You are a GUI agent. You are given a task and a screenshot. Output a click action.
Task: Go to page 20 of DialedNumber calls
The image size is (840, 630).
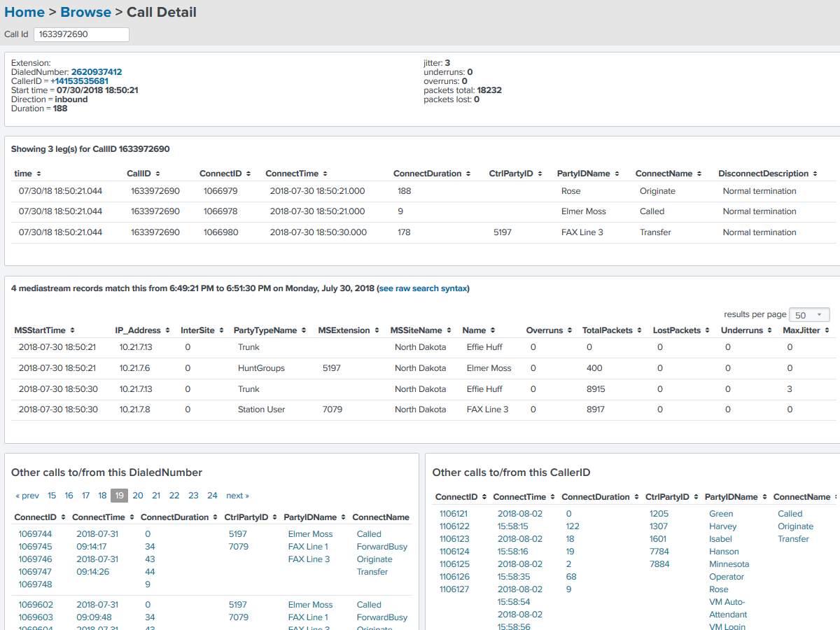click(x=137, y=495)
